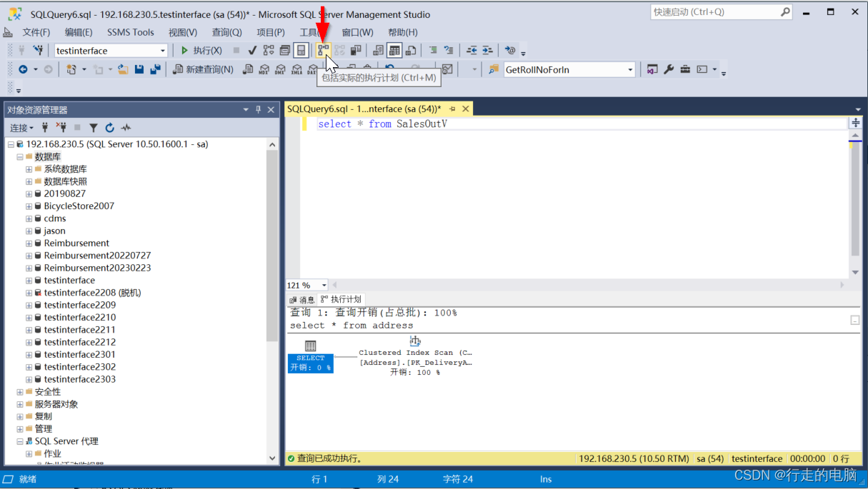This screenshot has height=489, width=868.
Task: Connect Object Explorer with the plug icon
Action: [x=45, y=128]
